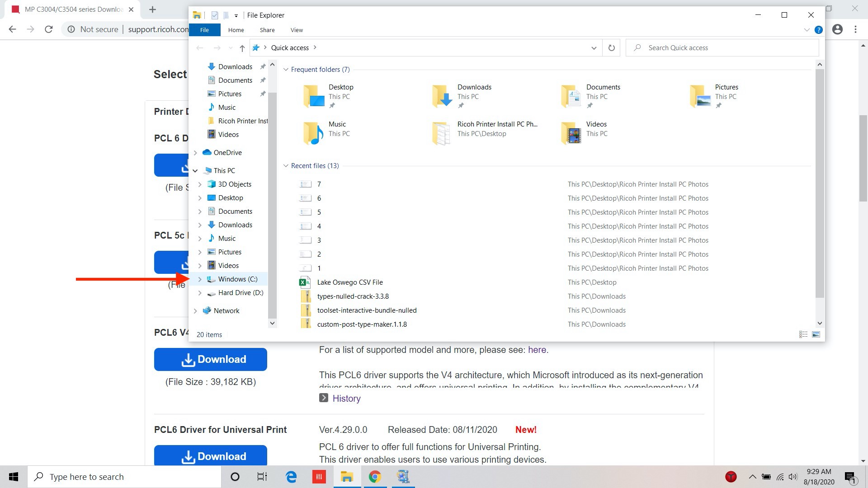Click the up-one-level arrow in File Explorer
This screenshot has width=868, height=488.
point(242,48)
